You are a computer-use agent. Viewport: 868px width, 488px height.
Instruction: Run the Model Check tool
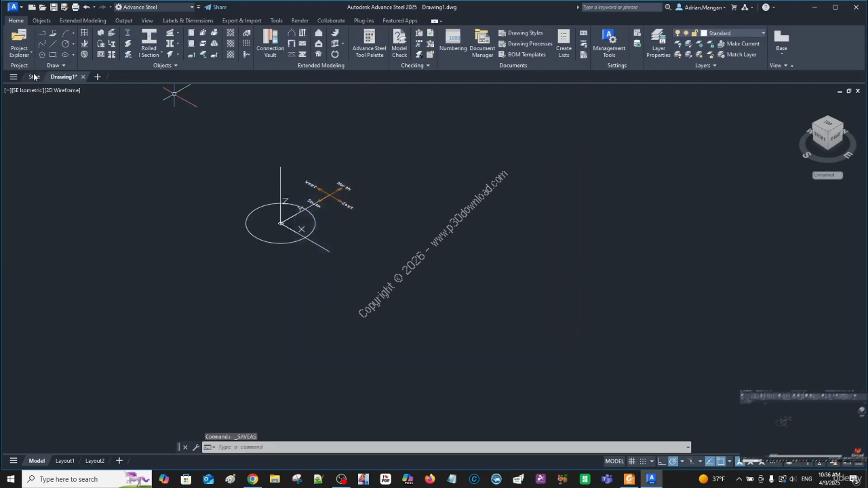399,42
